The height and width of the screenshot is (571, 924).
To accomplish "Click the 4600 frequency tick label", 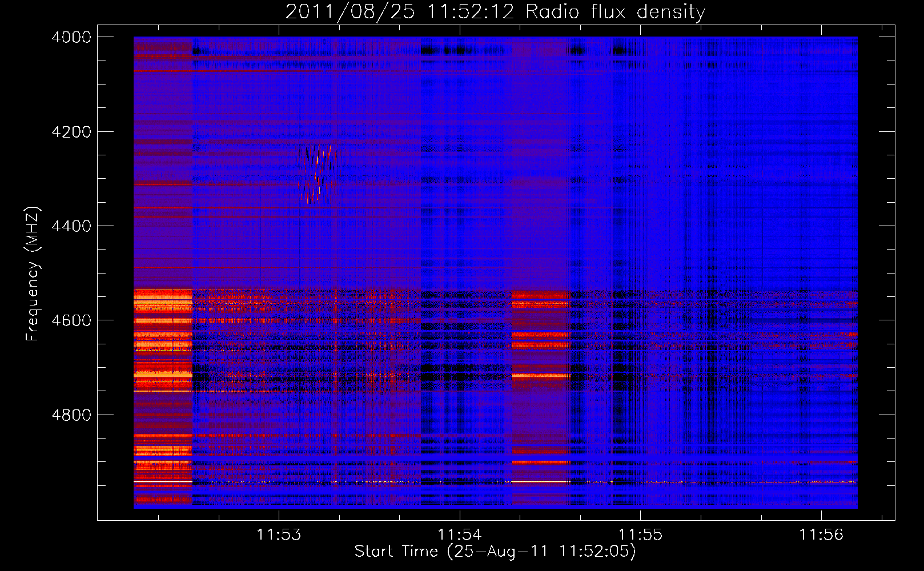I will pyautogui.click(x=71, y=320).
